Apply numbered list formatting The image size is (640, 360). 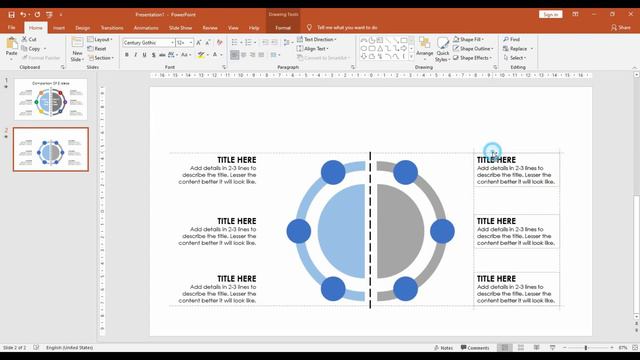(x=248, y=42)
